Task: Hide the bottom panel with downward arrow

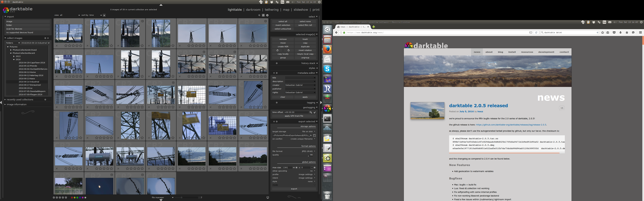Action: tap(161, 200)
